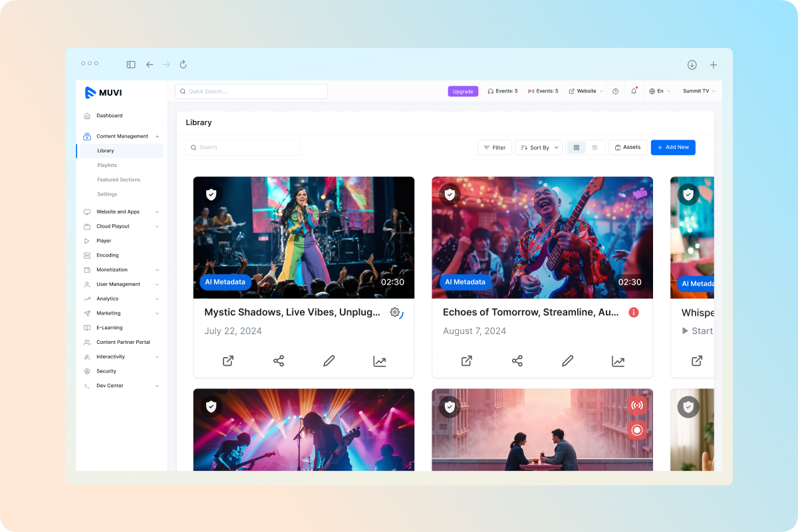Click the library Search field
The width and height of the screenshot is (798, 532).
click(243, 148)
